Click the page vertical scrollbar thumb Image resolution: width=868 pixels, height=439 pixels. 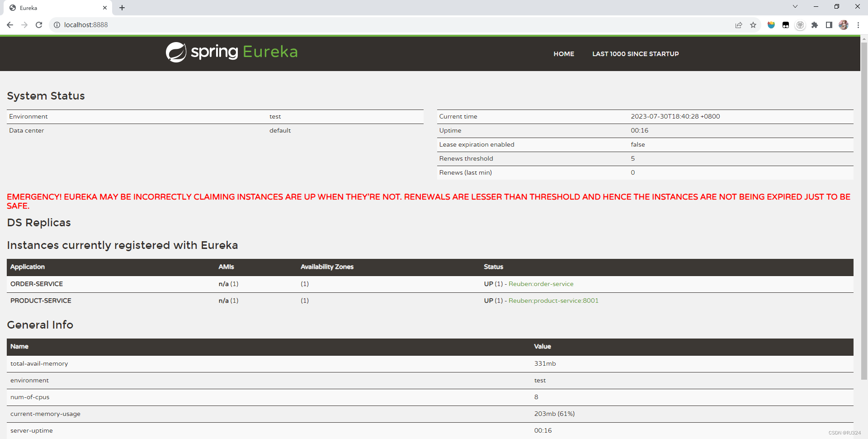tap(864, 211)
